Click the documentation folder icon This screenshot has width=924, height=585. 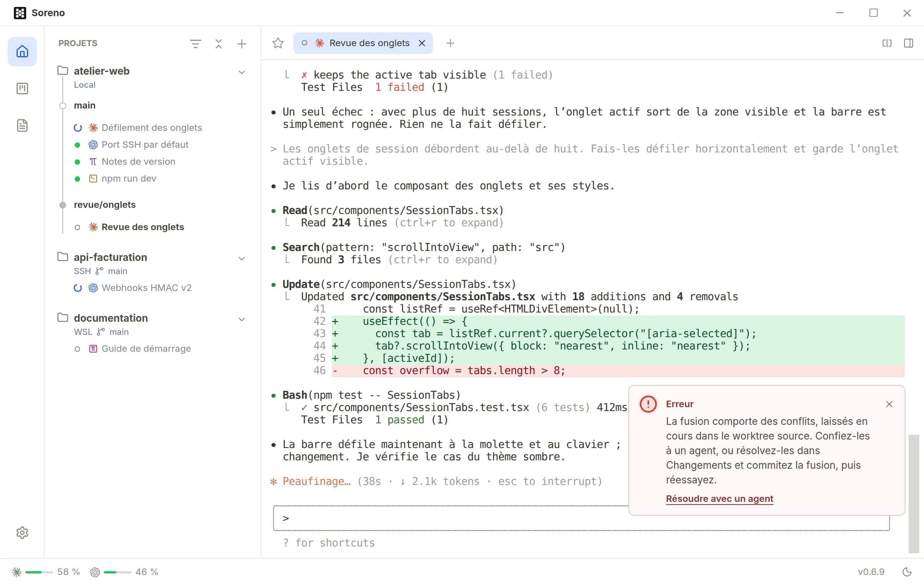pyautogui.click(x=63, y=318)
